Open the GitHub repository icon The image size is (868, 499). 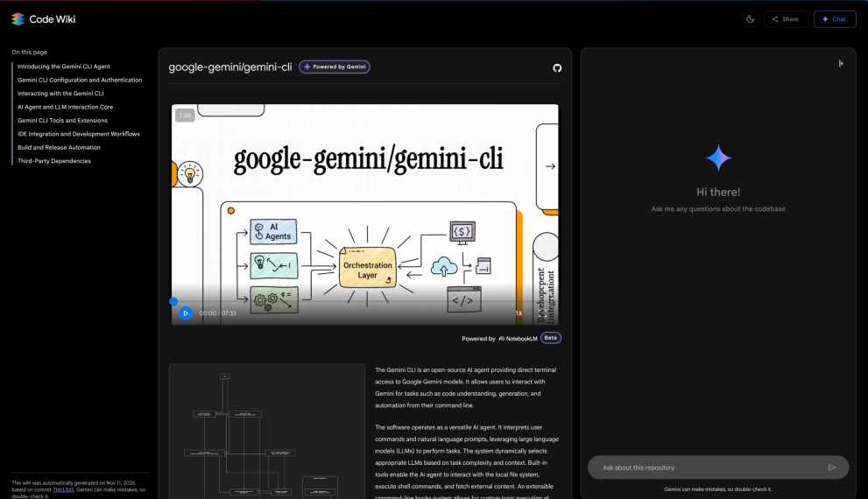[x=557, y=67]
